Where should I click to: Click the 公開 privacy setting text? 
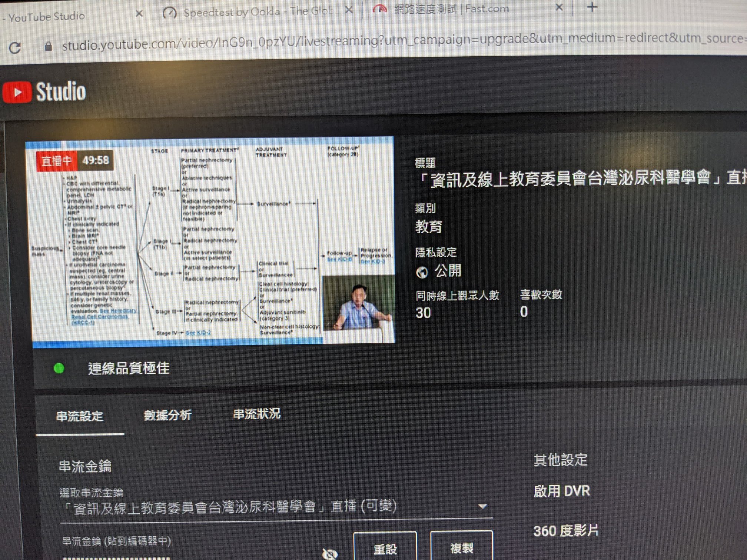pos(448,271)
